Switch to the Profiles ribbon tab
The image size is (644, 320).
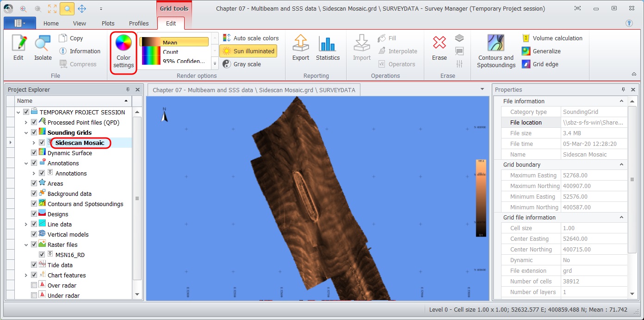(x=139, y=23)
